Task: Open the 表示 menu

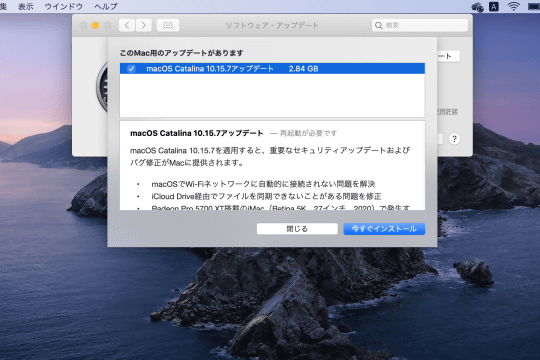Action: point(25,6)
